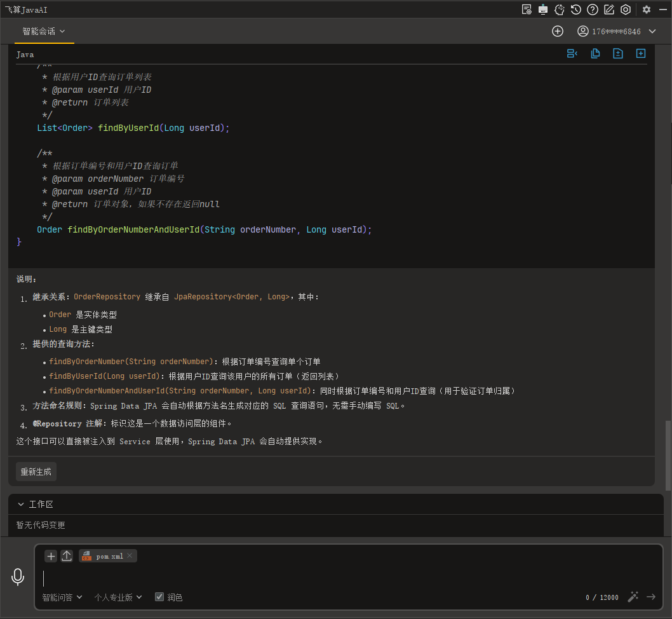Click the pom.xml attachment chip
The height and width of the screenshot is (619, 672).
tap(108, 556)
